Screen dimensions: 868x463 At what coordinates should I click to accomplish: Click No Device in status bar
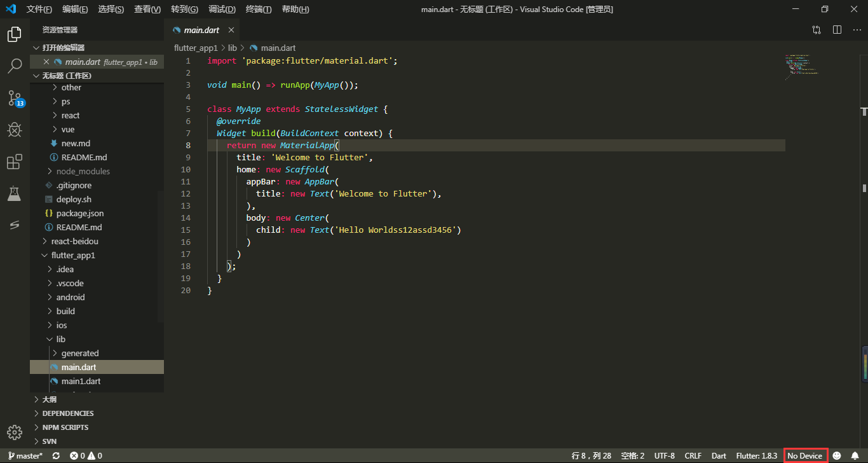(x=804, y=455)
